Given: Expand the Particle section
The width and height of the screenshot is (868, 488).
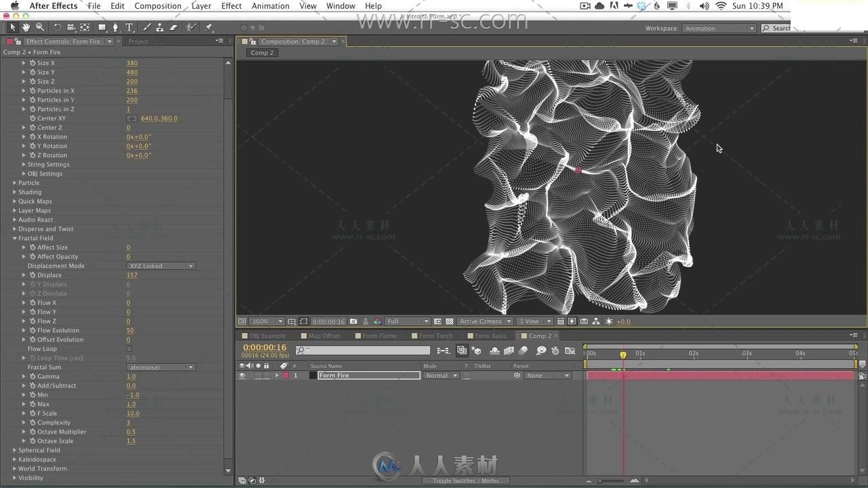Looking at the screenshot, I should tap(14, 183).
